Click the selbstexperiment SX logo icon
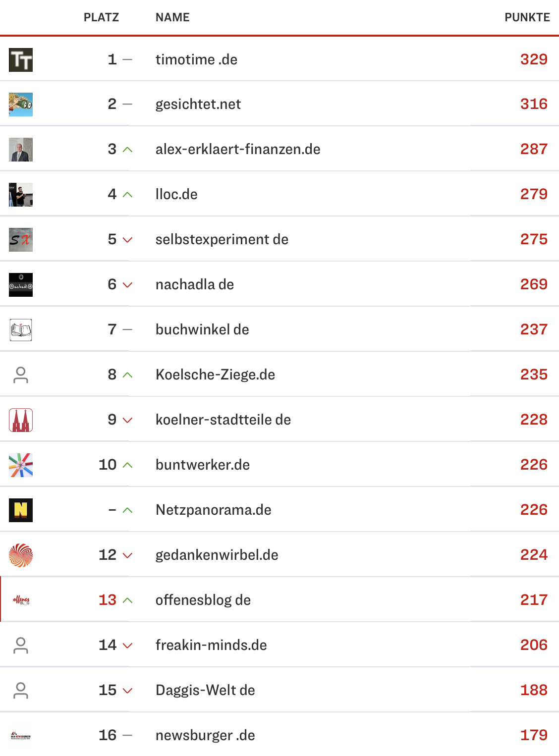 21,240
